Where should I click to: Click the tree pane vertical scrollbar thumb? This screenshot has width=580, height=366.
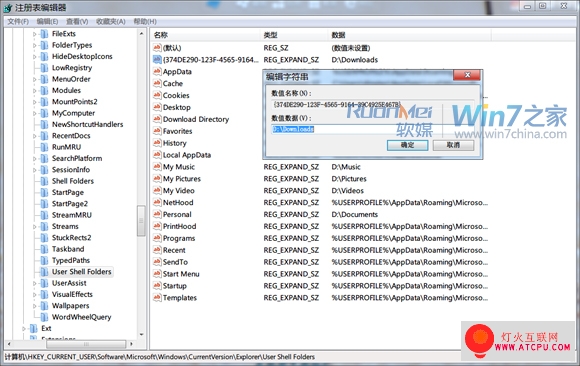(141, 221)
